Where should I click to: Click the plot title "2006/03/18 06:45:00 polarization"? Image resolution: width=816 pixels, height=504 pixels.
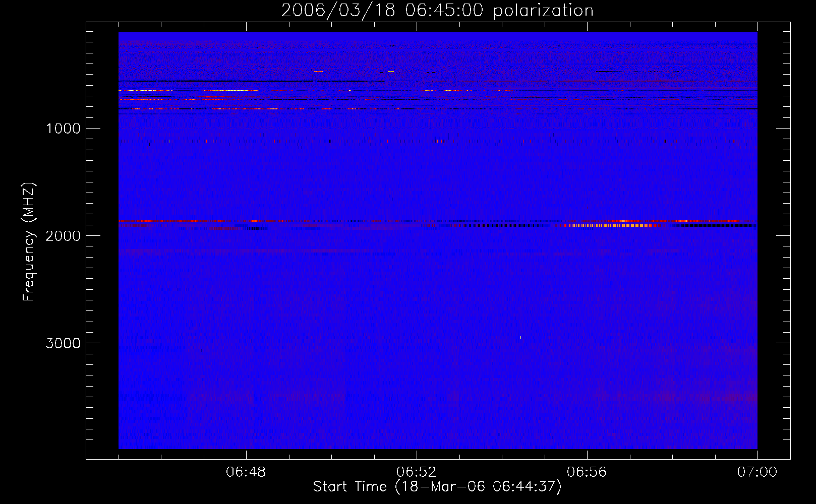pos(437,10)
